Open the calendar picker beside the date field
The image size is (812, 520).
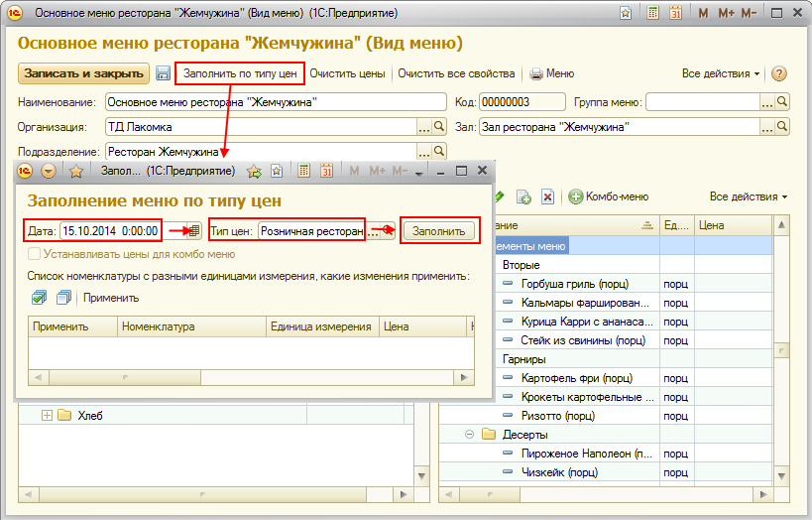pos(194,230)
